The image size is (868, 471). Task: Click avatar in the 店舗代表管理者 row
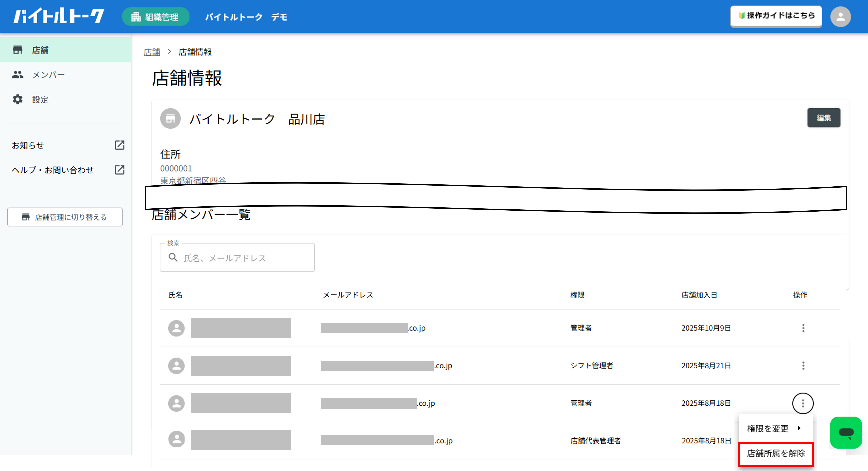176,439
